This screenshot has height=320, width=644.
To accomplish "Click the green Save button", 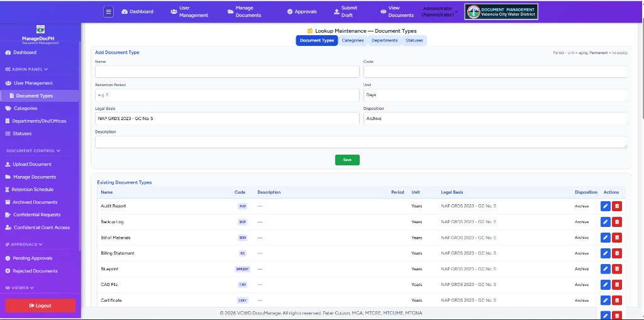I will 347,160.
